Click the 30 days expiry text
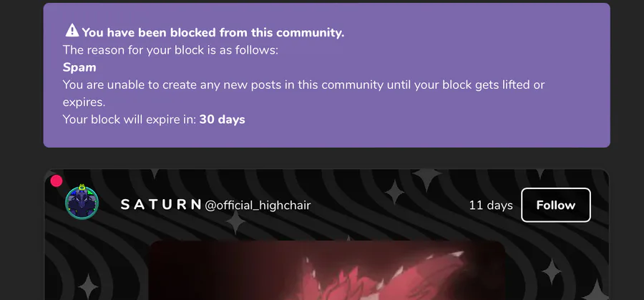The height and width of the screenshot is (300, 644). click(223, 120)
